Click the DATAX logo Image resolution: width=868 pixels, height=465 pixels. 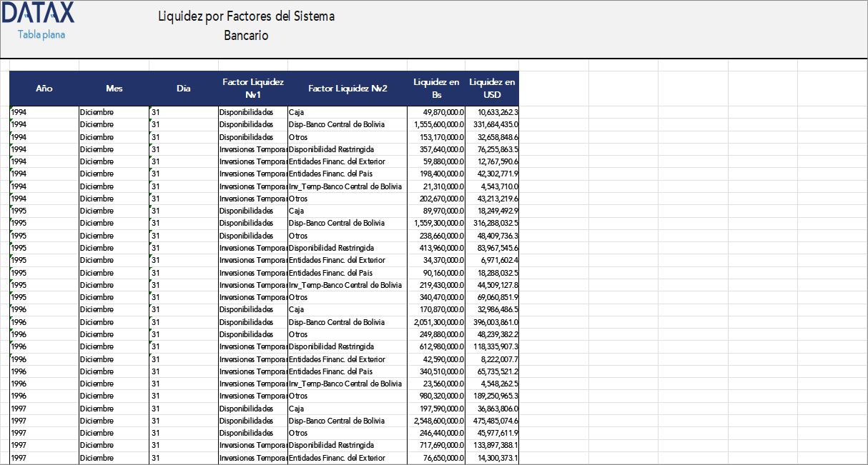point(39,11)
